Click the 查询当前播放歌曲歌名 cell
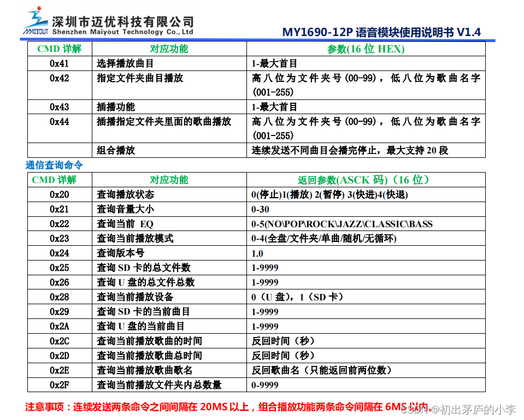524x420 pixels. 169,370
